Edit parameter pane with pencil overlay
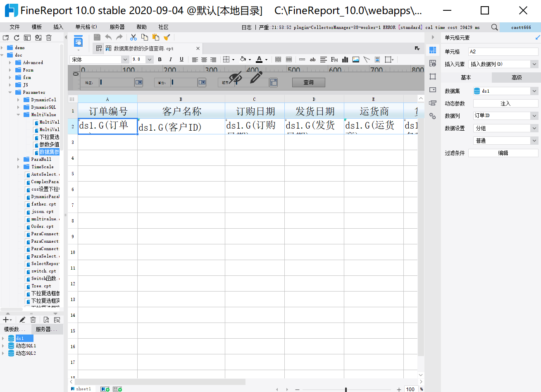 (256, 77)
